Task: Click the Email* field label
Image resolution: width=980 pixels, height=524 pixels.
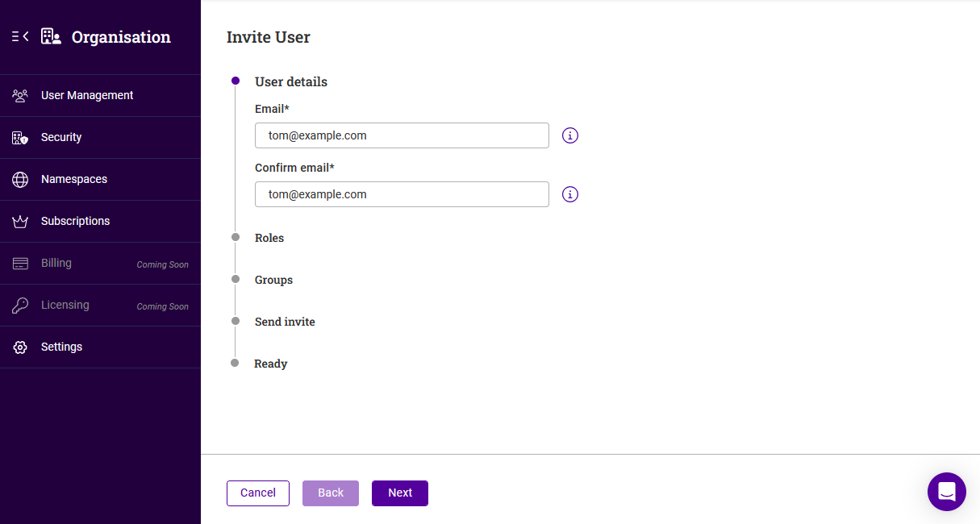Action: [x=272, y=109]
